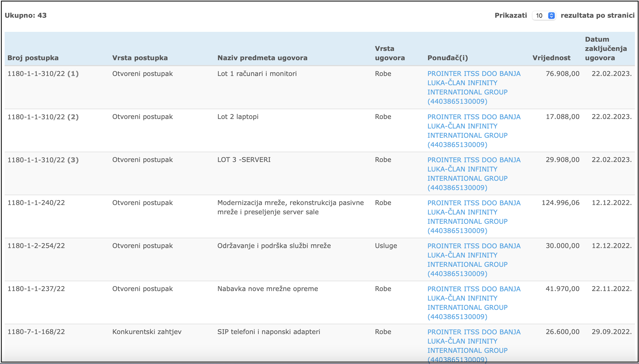
Task: Open the results-per-page dropdown showing 10
Action: point(544,16)
